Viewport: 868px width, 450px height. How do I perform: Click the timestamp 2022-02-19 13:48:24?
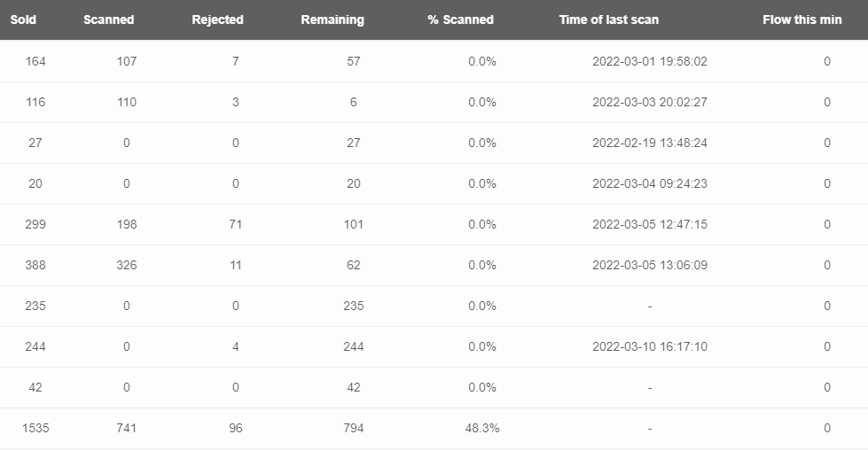point(650,144)
